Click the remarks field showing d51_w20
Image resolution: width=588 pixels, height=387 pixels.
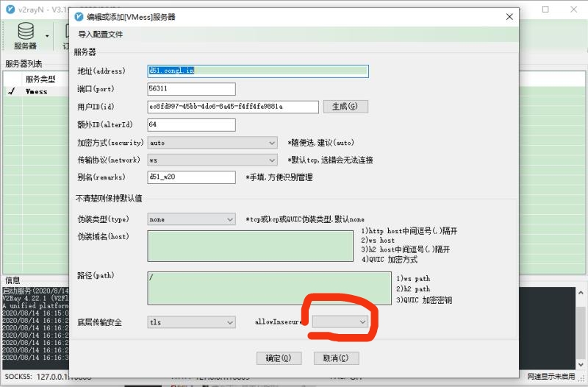pyautogui.click(x=191, y=177)
